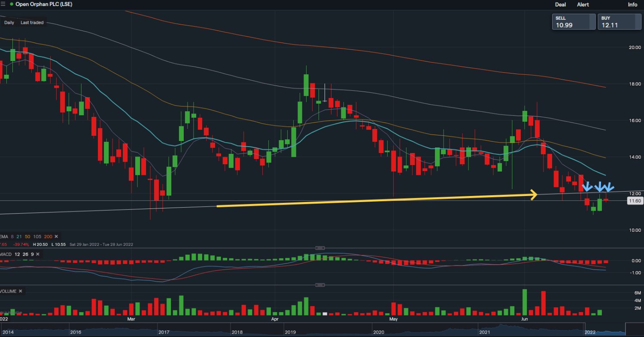Click the current price label 11.60
The width and height of the screenshot is (644, 337).
point(635,201)
